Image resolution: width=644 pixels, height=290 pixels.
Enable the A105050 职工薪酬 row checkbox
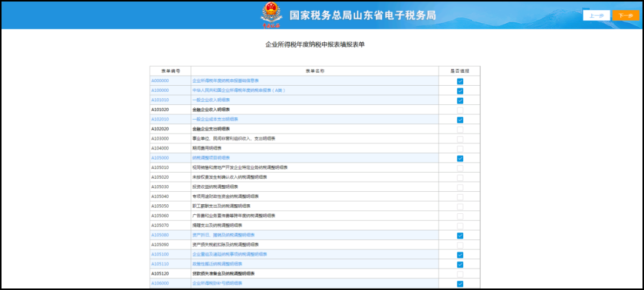(460, 206)
